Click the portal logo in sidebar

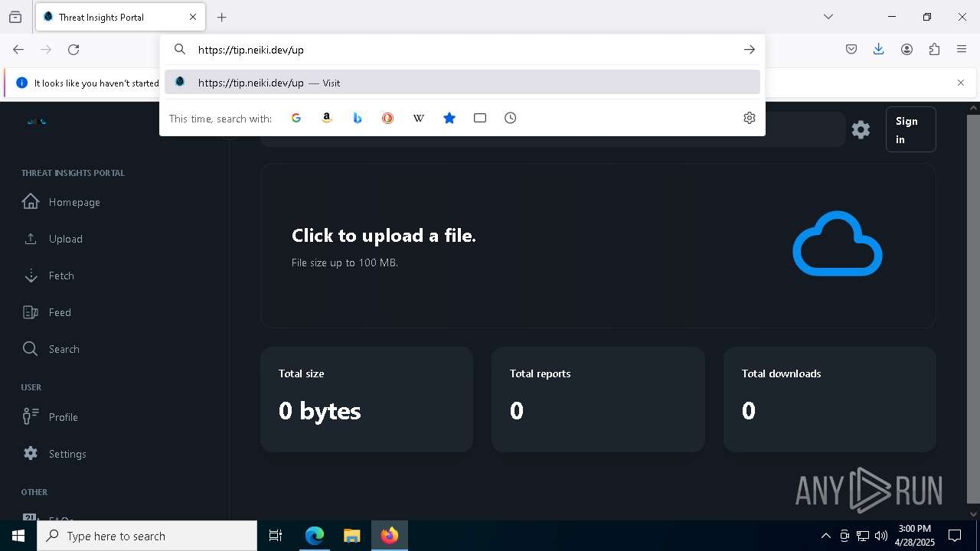37,121
